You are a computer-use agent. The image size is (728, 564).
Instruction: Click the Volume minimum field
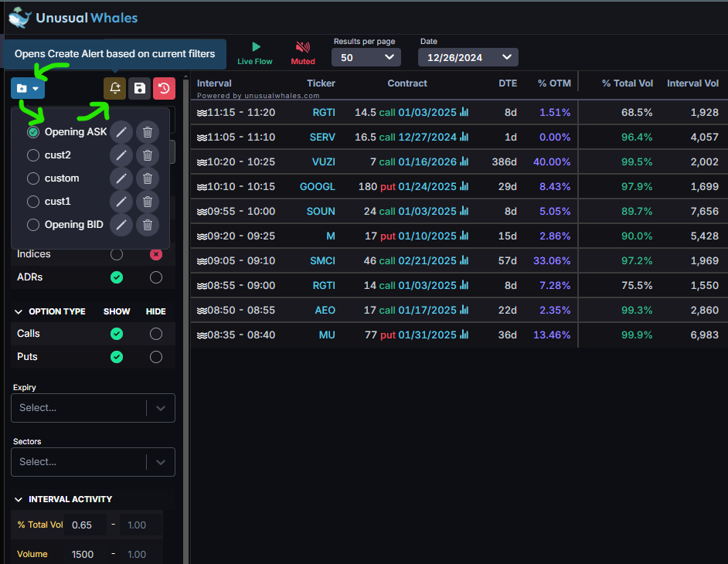pyautogui.click(x=86, y=554)
